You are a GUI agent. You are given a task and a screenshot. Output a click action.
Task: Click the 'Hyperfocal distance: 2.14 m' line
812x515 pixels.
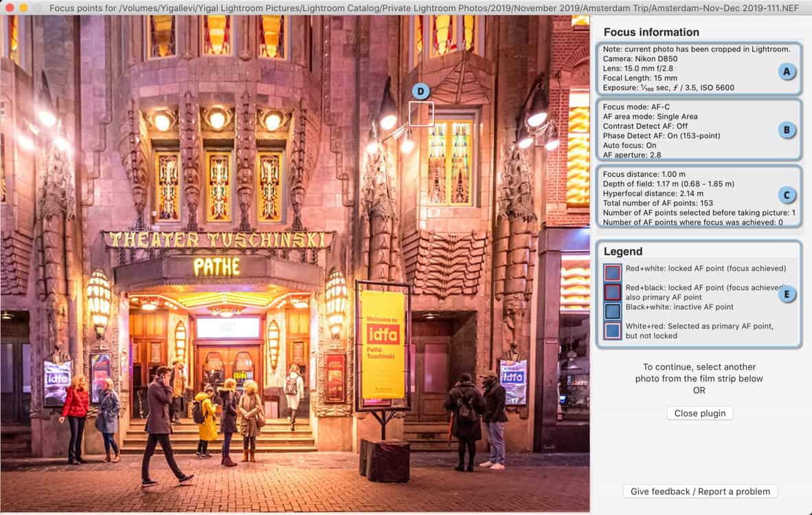[x=653, y=193]
